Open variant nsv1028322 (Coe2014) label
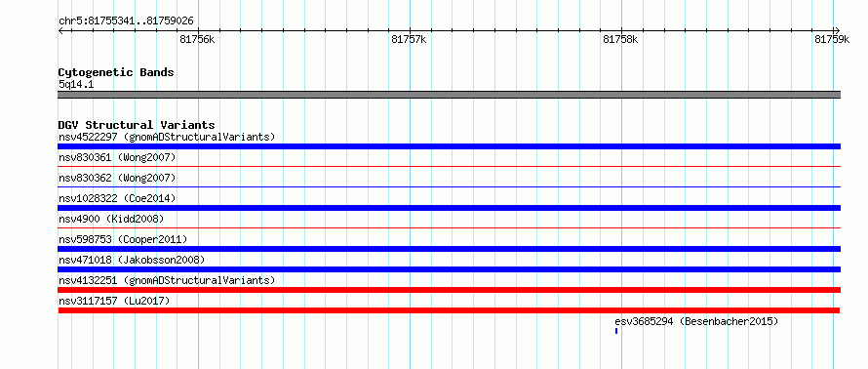Screen dimensions: 868x369 (x=117, y=198)
